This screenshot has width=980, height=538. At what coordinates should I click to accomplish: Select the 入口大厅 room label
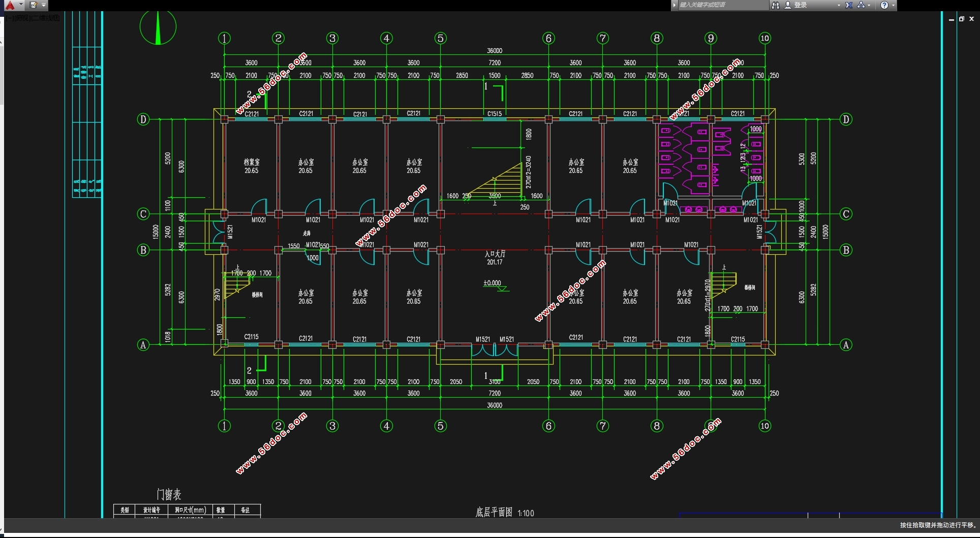(x=495, y=254)
